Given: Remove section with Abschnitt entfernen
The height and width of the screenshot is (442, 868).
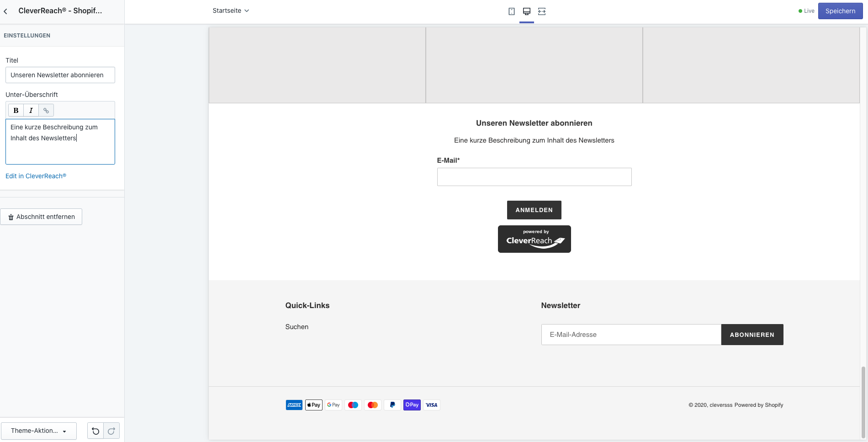Looking at the screenshot, I should [41, 217].
